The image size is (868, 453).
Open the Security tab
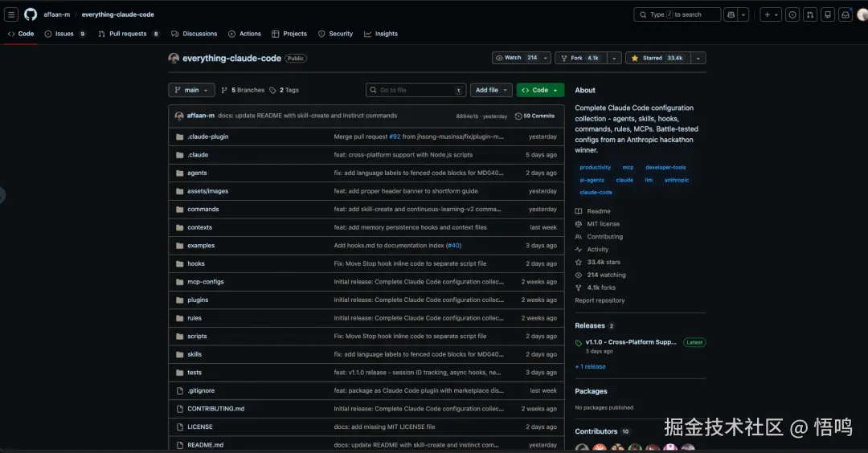[335, 34]
